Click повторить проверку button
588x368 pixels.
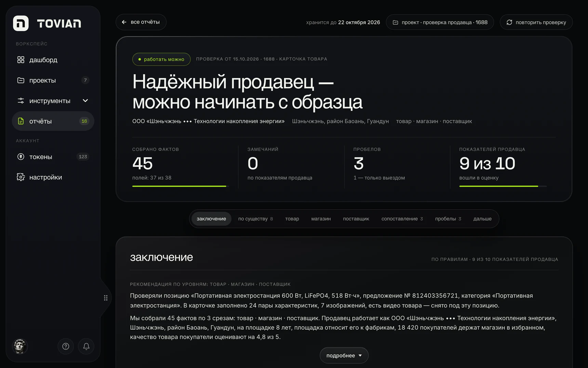coord(536,22)
